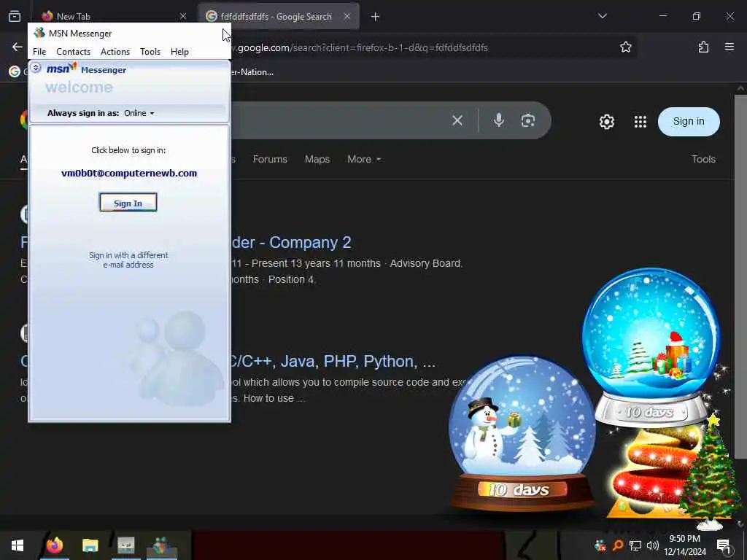Viewport: 747px width, 560px height.
Task: Open Google quick settings gear
Action: [x=606, y=122]
